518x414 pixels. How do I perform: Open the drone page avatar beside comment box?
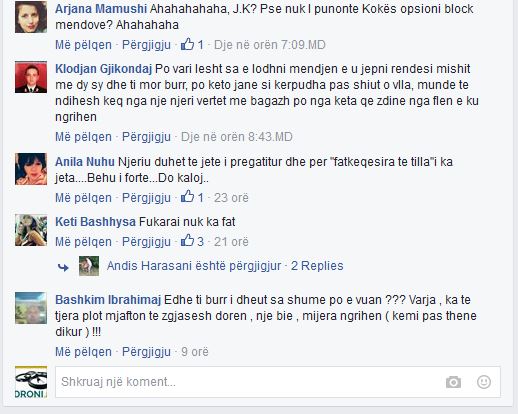point(31,382)
